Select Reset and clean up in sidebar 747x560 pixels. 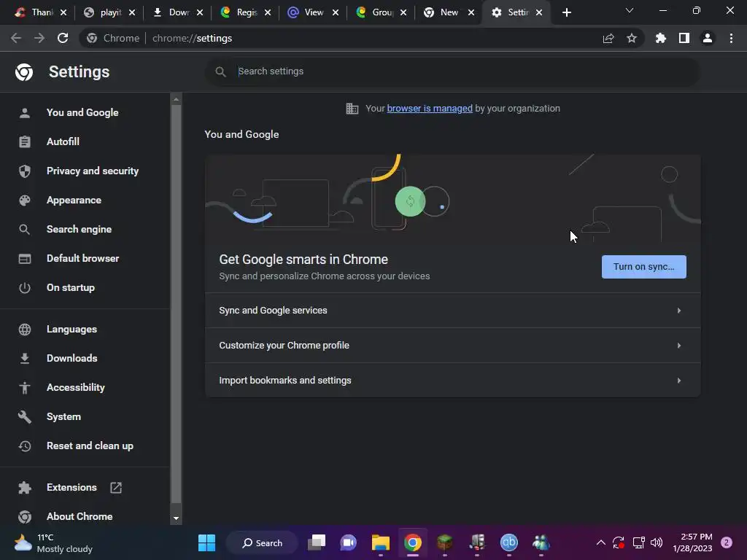pos(90,446)
